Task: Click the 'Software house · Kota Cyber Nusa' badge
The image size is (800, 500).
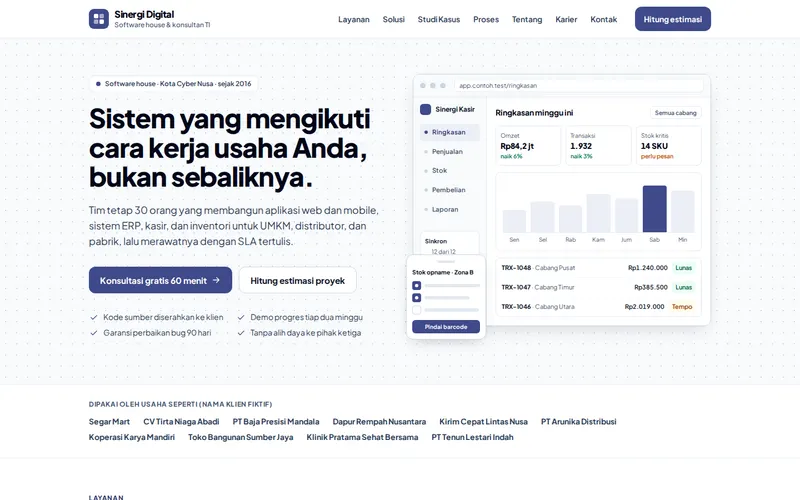Action: [x=173, y=84]
